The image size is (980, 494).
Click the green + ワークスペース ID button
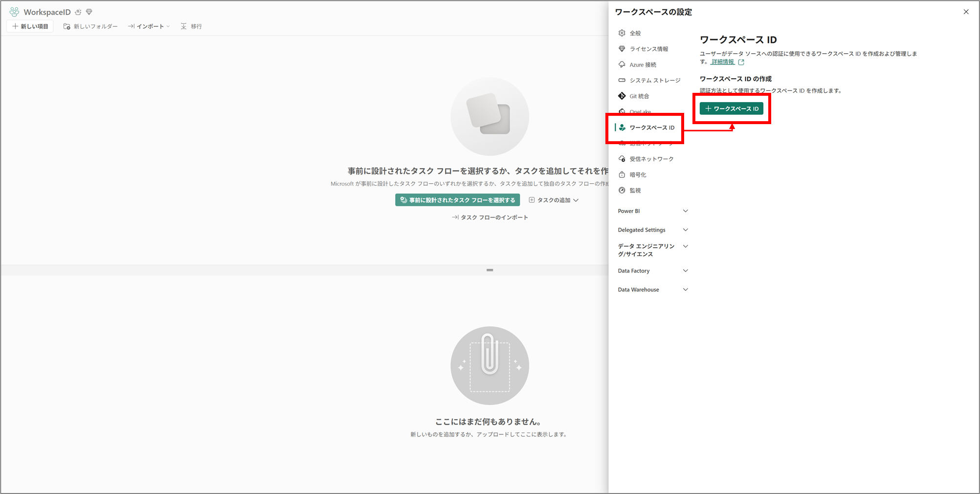731,108
